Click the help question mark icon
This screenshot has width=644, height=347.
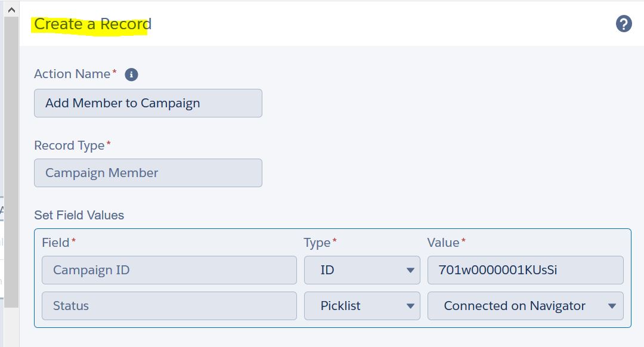coord(624,24)
